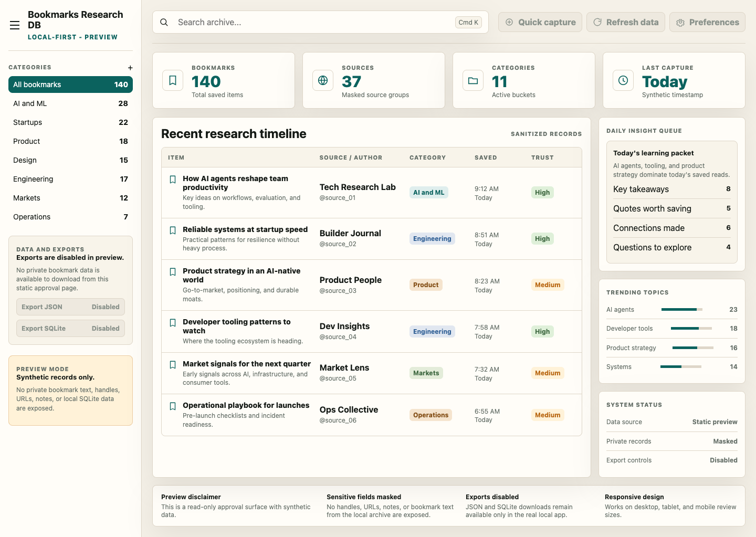The image size is (756, 537).
Task: Click the 9:12 AM saved time
Action: [x=487, y=189]
